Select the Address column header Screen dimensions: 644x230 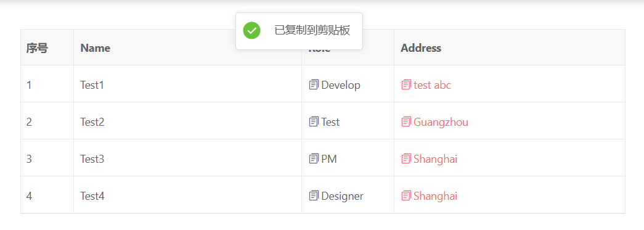coord(421,48)
